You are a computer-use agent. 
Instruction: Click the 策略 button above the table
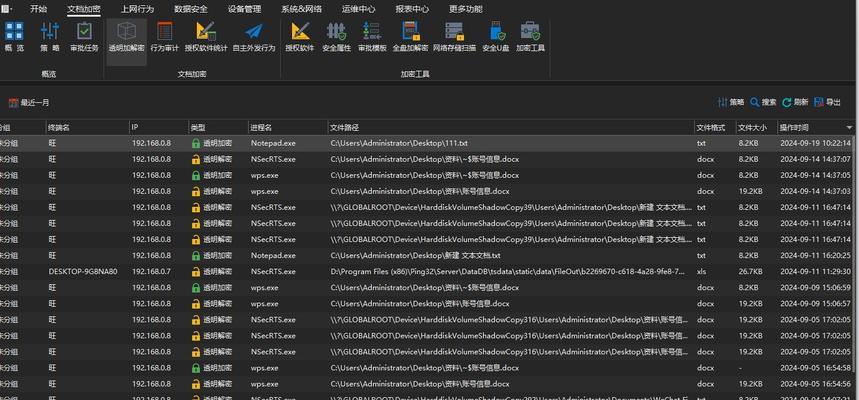(x=731, y=102)
